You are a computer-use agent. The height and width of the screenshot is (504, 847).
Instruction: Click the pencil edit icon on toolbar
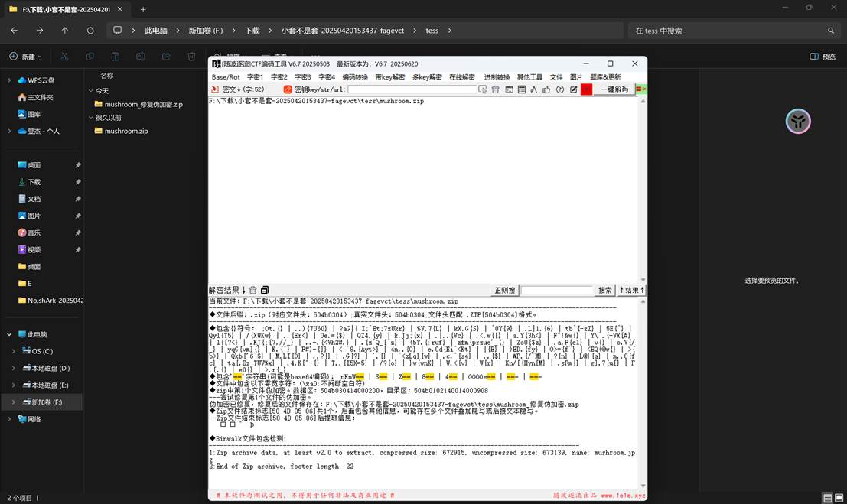(572, 89)
